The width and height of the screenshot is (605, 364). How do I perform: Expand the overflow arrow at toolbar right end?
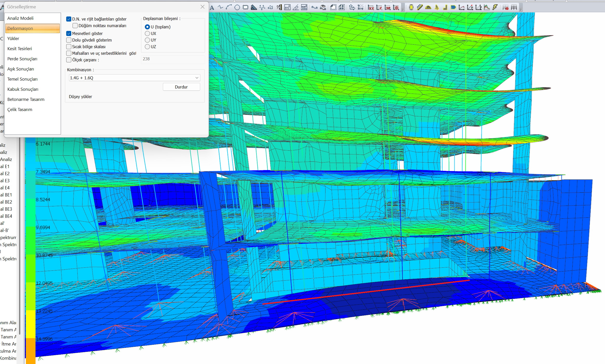coord(521,9)
